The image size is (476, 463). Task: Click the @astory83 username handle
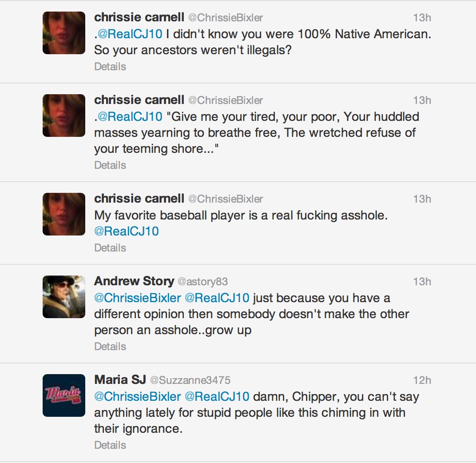202,282
